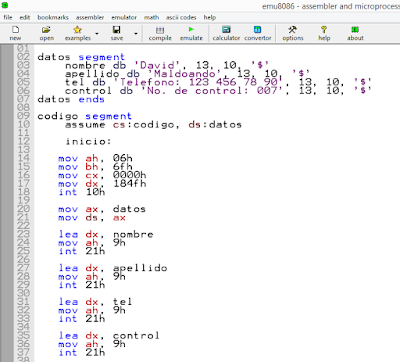Screen dimensions: 400x362
Task: Click the 'mov ax, datos' instruction
Action: tap(102, 209)
